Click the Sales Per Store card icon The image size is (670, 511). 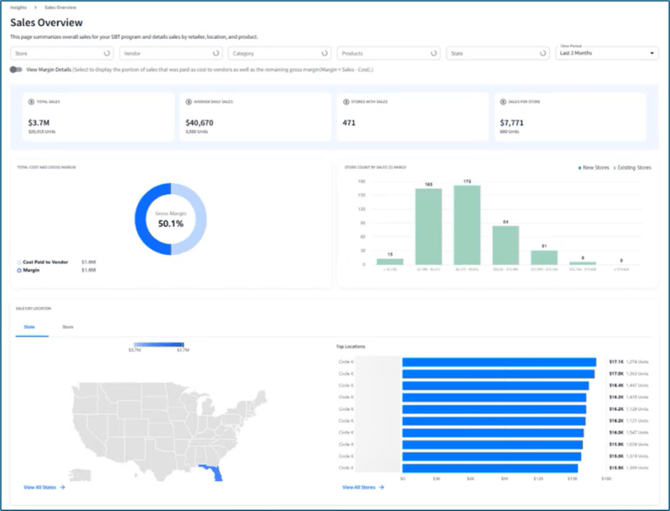(503, 102)
